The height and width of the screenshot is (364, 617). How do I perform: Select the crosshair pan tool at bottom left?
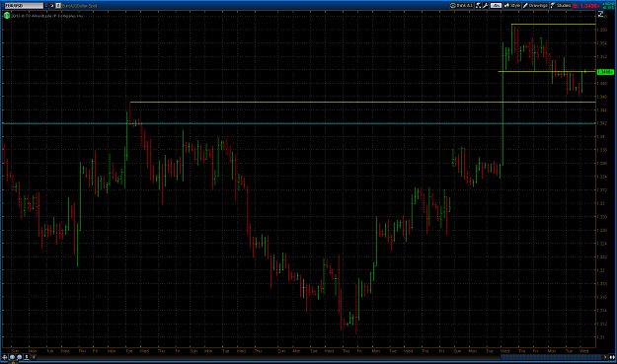coord(5,357)
